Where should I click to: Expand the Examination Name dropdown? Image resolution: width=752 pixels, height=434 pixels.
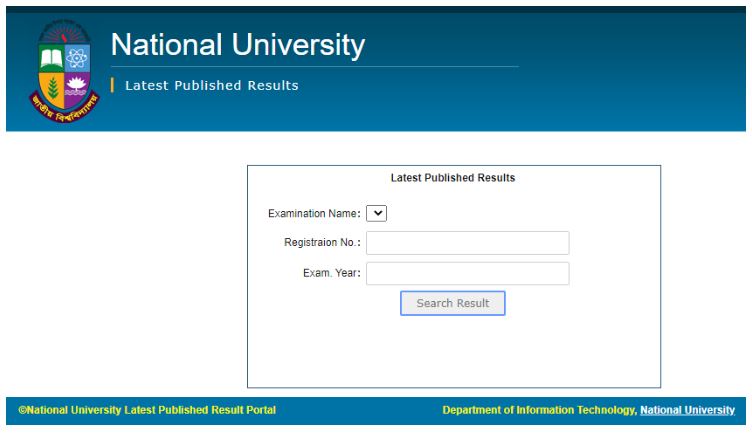tap(376, 213)
